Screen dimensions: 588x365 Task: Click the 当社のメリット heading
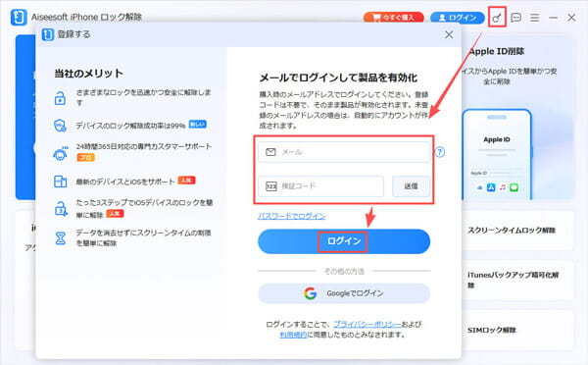pos(88,74)
